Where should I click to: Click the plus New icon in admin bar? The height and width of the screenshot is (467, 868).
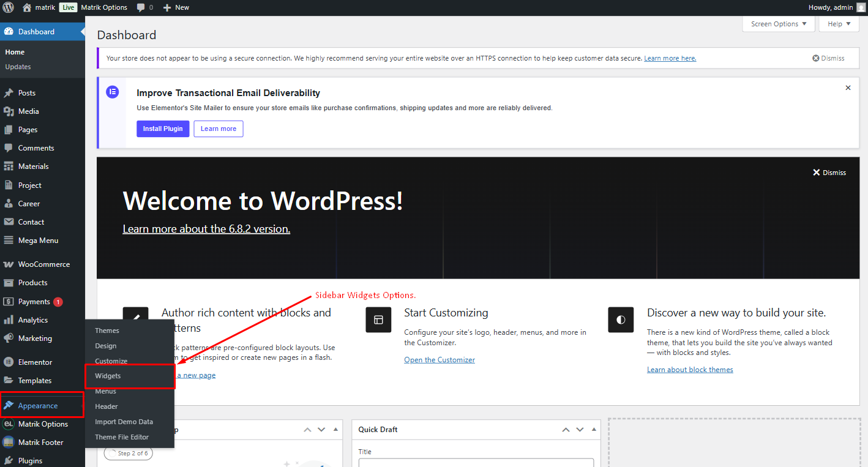coord(166,8)
